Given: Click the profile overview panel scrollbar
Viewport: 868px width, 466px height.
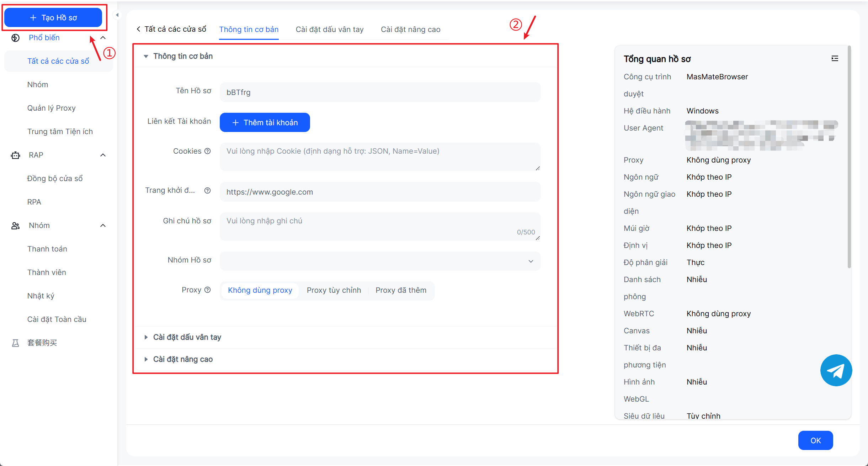Looking at the screenshot, I should click(849, 157).
